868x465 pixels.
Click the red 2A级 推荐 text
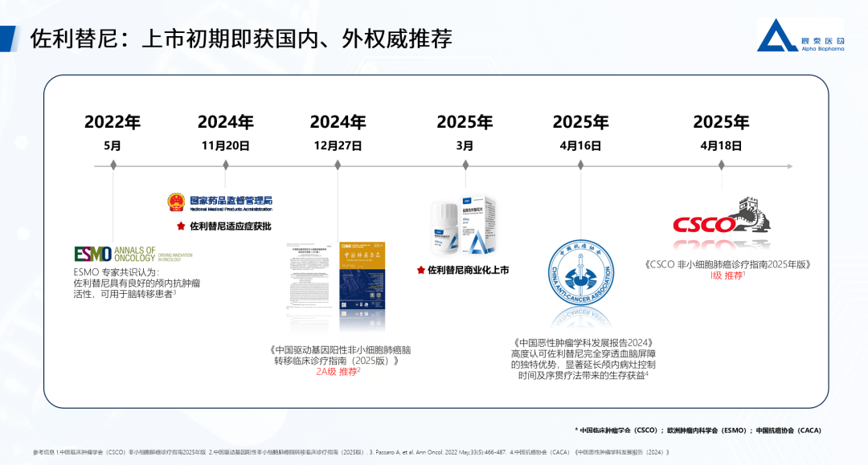(x=338, y=372)
